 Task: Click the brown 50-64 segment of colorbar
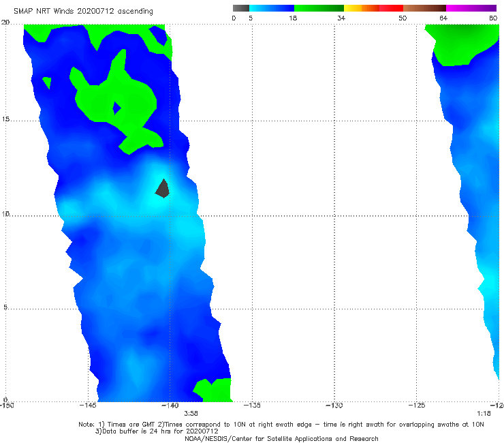[424, 8]
